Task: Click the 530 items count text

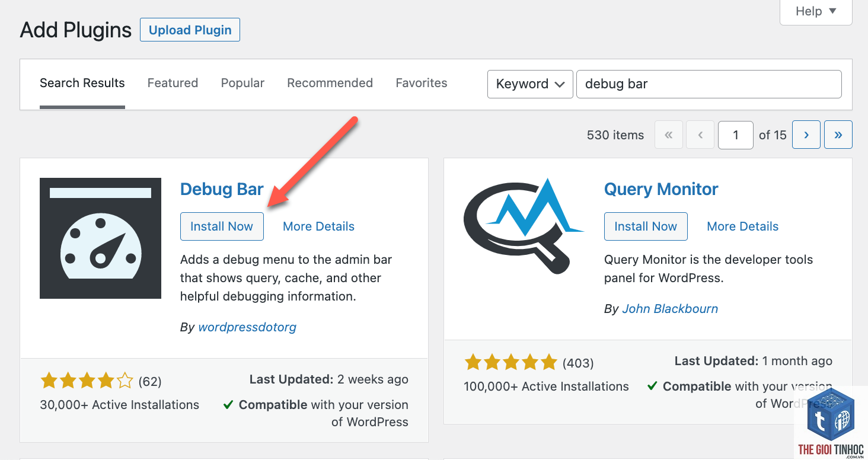Action: click(x=615, y=135)
